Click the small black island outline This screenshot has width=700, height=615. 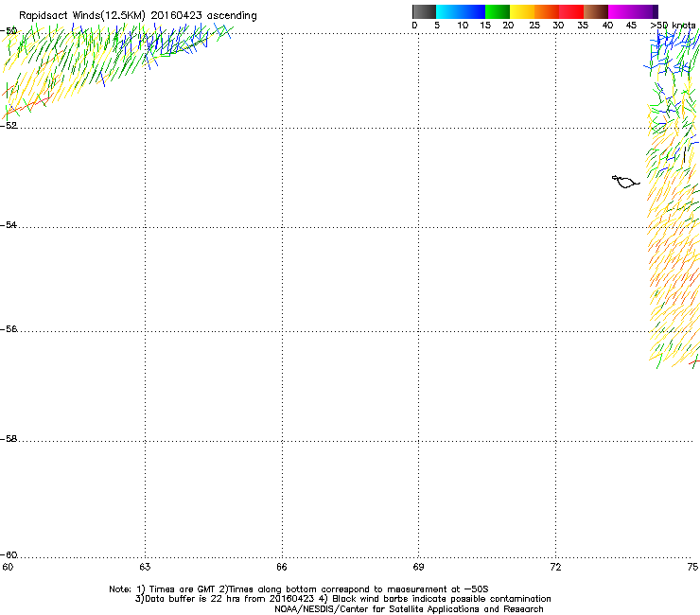[x=625, y=182]
